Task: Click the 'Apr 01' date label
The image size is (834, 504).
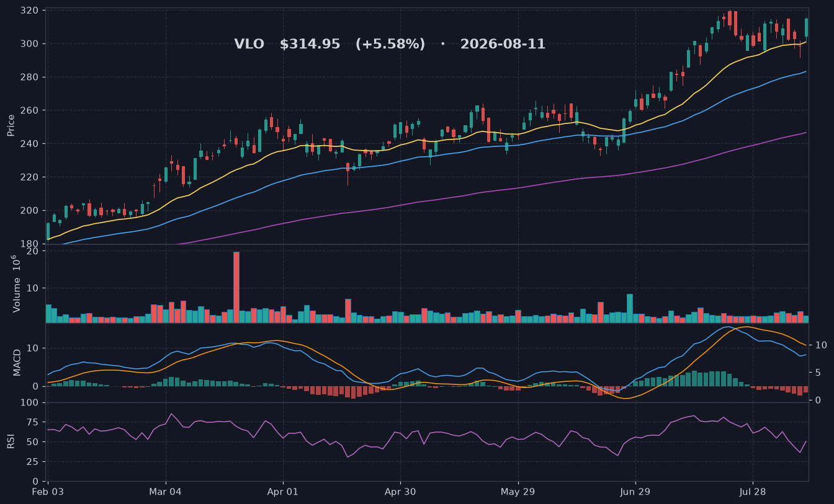Action: pyautogui.click(x=283, y=492)
